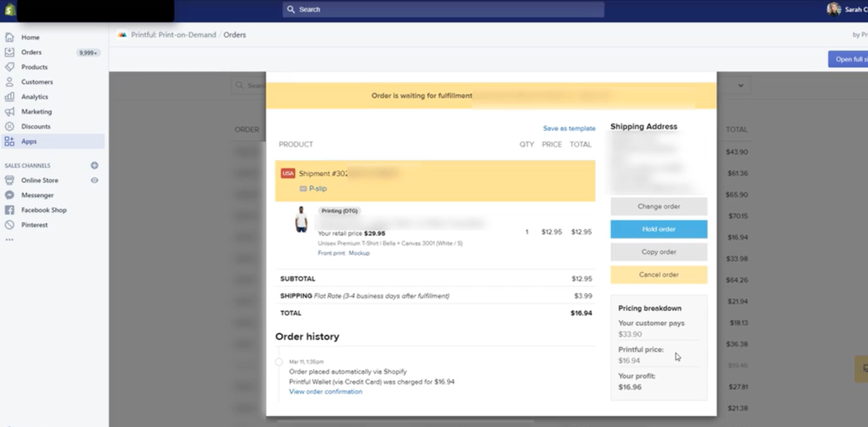Click the Home house icon
868x427 pixels.
click(x=9, y=37)
